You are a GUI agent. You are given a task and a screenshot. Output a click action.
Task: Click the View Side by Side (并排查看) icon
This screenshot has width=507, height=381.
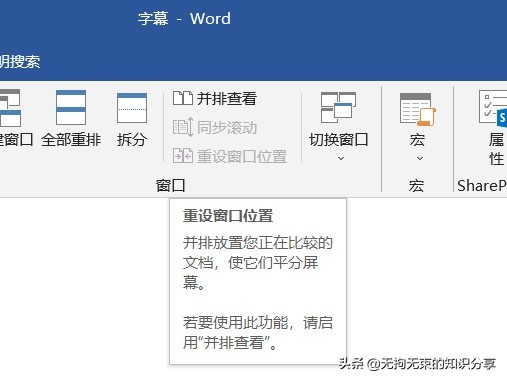click(x=183, y=98)
